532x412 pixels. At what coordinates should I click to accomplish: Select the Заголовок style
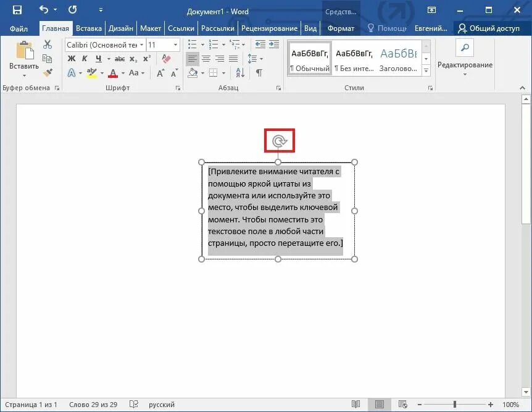[x=398, y=57]
